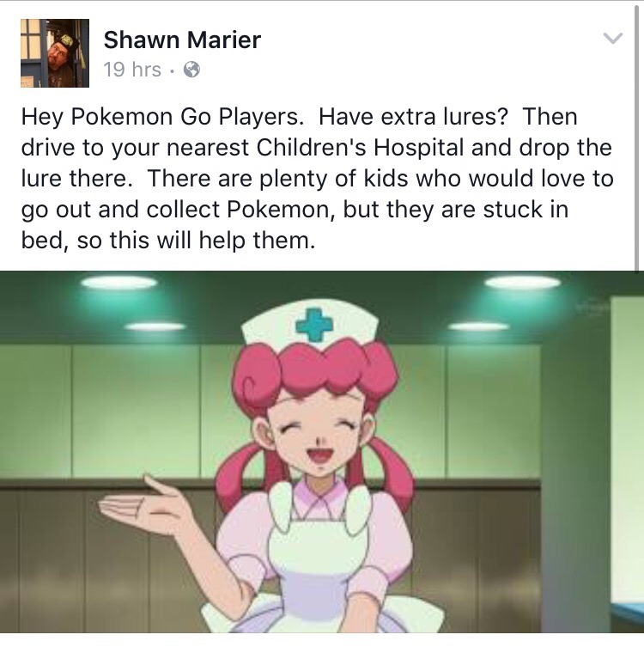Click the words "Hey Pokemon Go Players"
This screenshot has width=644, height=653.
point(161,116)
